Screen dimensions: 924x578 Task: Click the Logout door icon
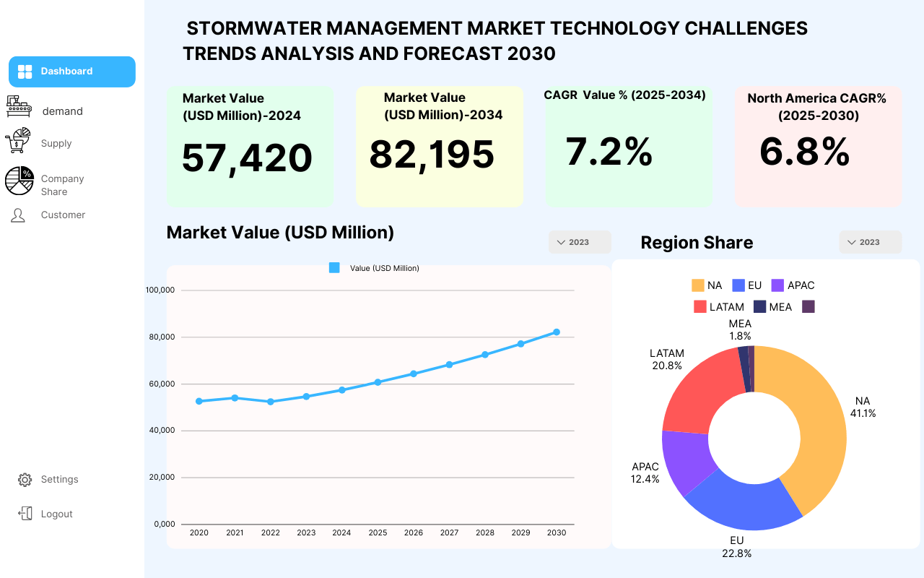(x=25, y=514)
